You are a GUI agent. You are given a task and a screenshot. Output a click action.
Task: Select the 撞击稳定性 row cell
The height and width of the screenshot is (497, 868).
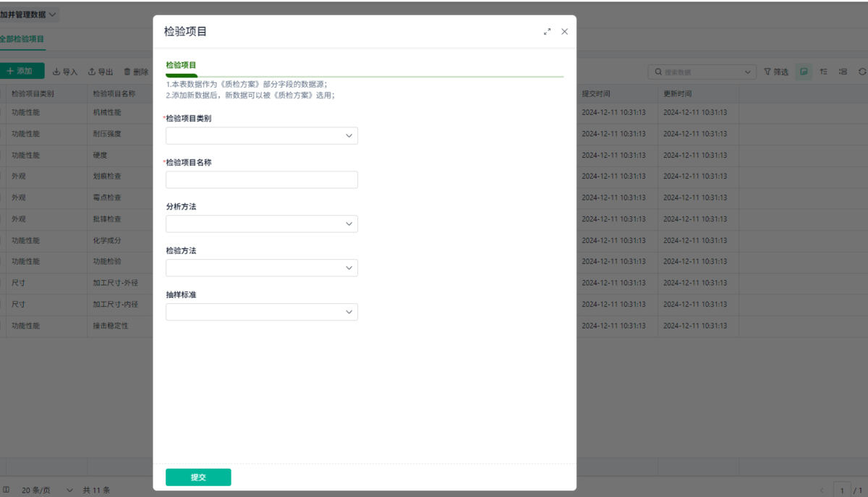coord(111,326)
